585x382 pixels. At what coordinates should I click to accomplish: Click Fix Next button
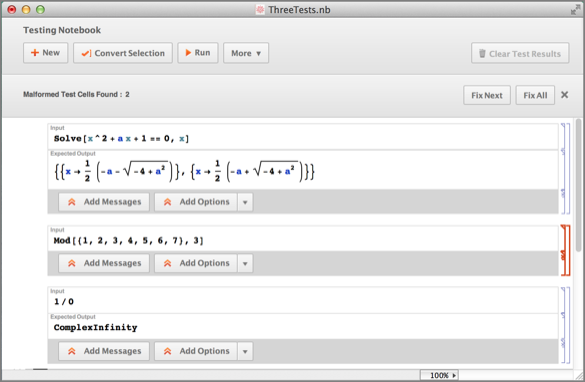coord(487,96)
